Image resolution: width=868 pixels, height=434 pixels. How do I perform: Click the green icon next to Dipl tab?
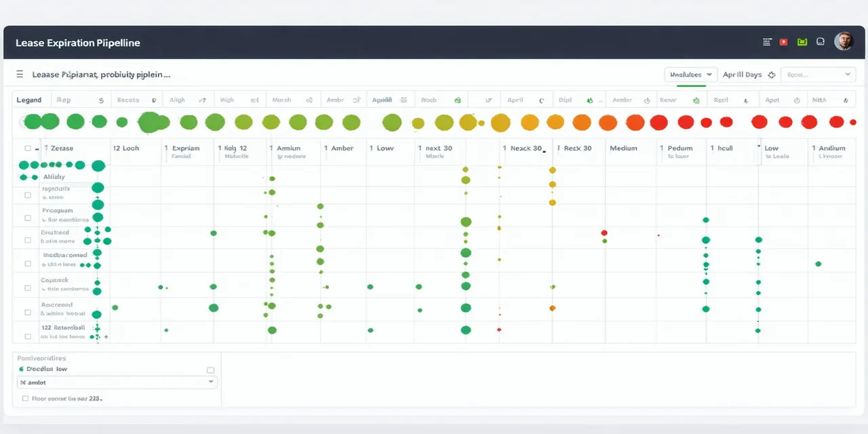tap(589, 100)
